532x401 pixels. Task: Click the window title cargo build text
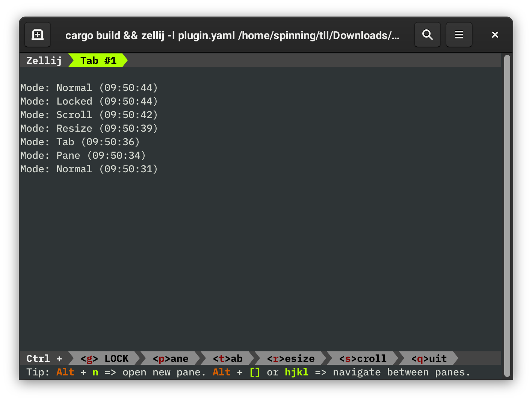[232, 35]
